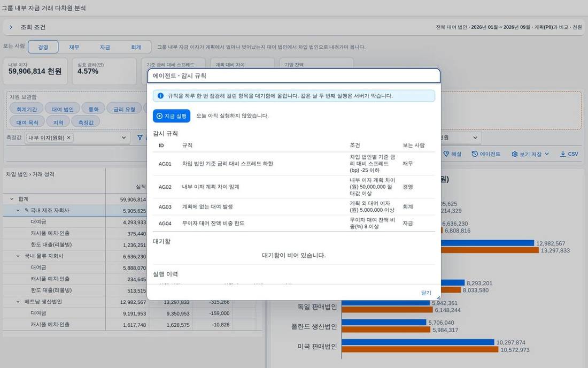588x368 pixels.
Task: Collapse the 합계 tree row
Action: (x=12, y=199)
